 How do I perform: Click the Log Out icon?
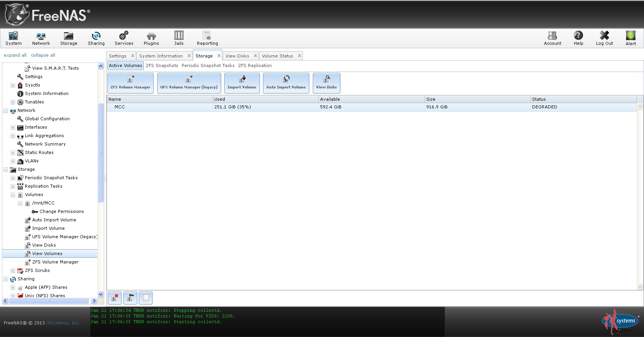tap(605, 38)
